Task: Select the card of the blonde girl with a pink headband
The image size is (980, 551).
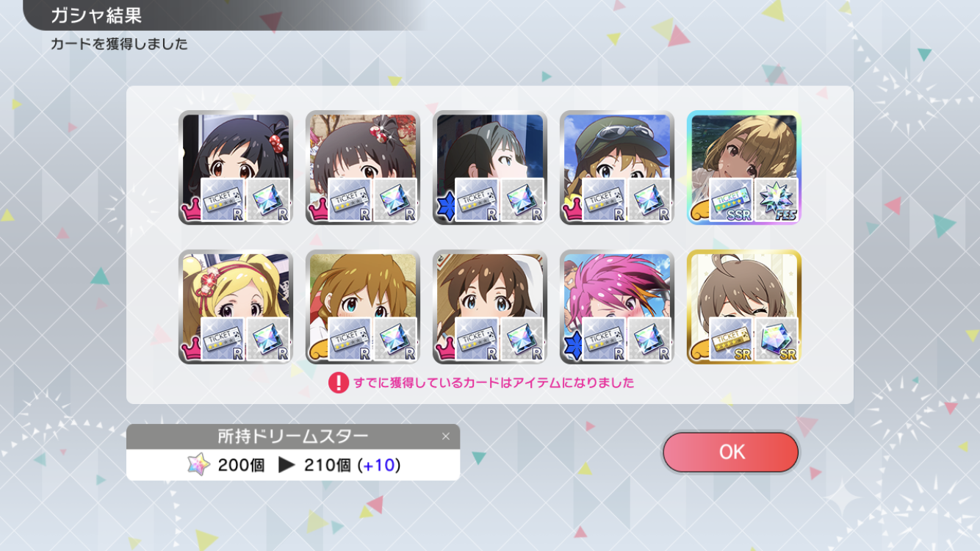Action: [x=235, y=307]
